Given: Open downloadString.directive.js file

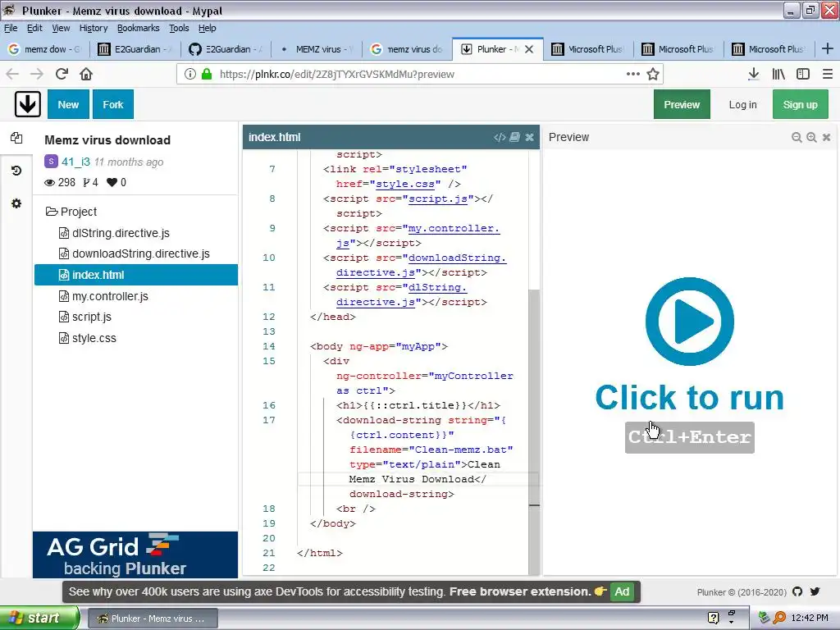Looking at the screenshot, I should click(x=141, y=254).
